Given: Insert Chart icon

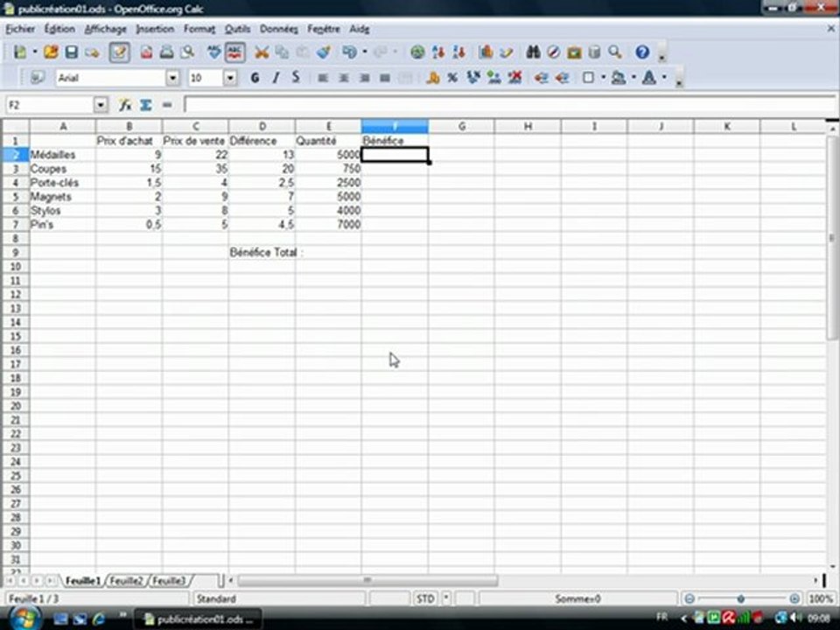Looking at the screenshot, I should coord(486,52).
